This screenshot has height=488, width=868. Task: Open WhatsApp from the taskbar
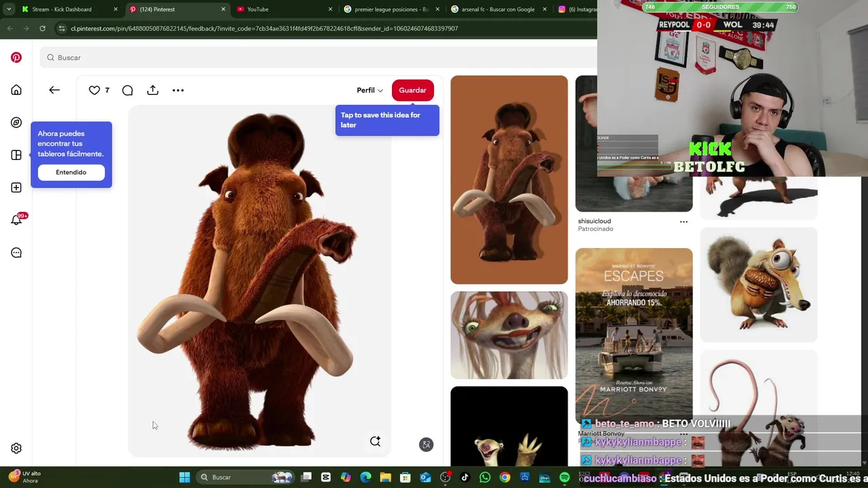(x=485, y=477)
